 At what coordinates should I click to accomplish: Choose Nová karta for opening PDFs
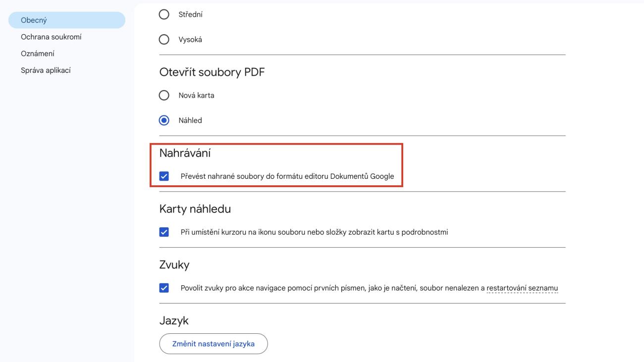(x=164, y=95)
